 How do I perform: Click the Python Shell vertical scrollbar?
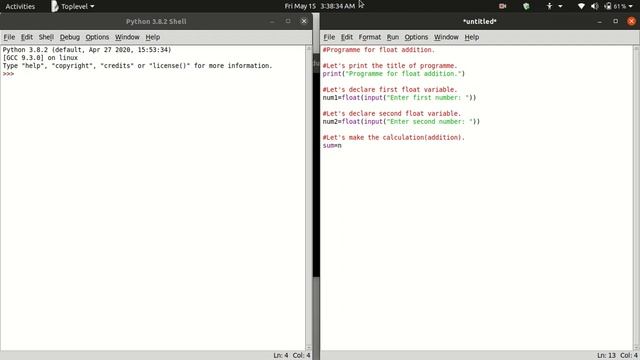(x=309, y=198)
